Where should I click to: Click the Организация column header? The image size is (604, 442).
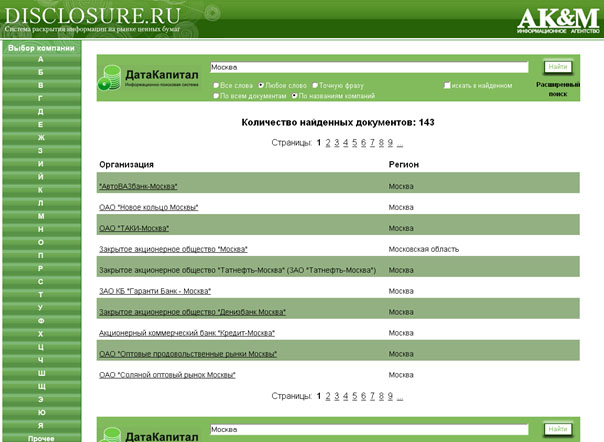pyautogui.click(x=126, y=165)
